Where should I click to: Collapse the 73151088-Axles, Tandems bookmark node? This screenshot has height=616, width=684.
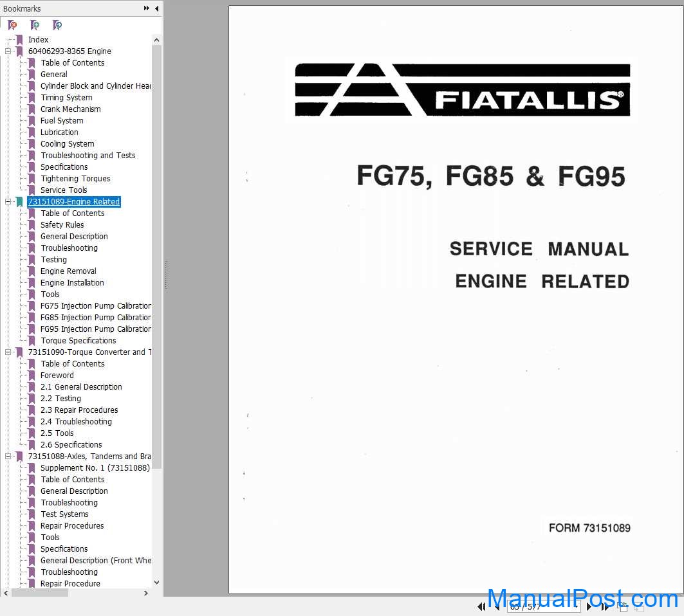click(x=8, y=456)
